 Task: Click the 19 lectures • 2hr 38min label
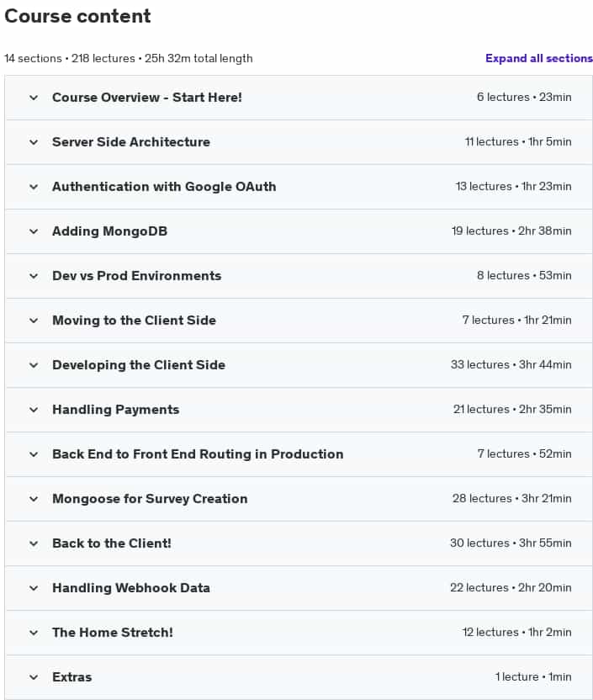[511, 231]
